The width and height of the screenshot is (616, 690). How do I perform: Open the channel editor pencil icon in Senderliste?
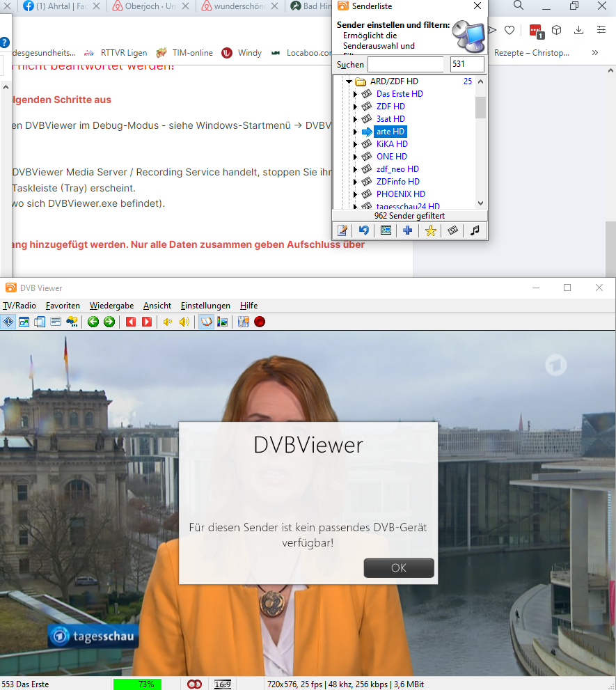342,230
